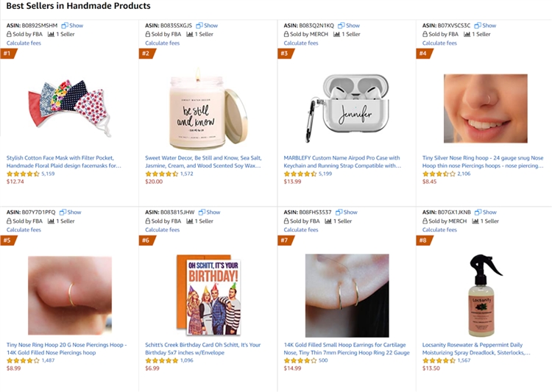Click the seller chart icon on item #2

coord(190,34)
